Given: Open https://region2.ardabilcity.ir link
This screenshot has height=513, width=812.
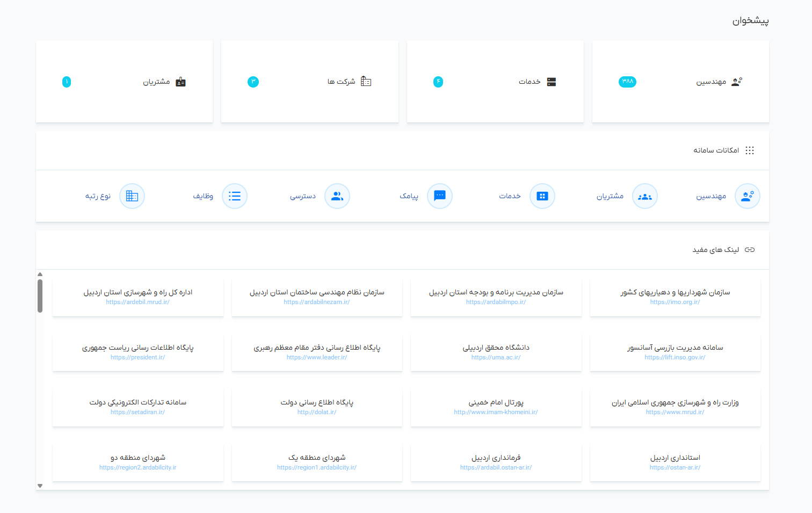Looking at the screenshot, I should tap(138, 467).
